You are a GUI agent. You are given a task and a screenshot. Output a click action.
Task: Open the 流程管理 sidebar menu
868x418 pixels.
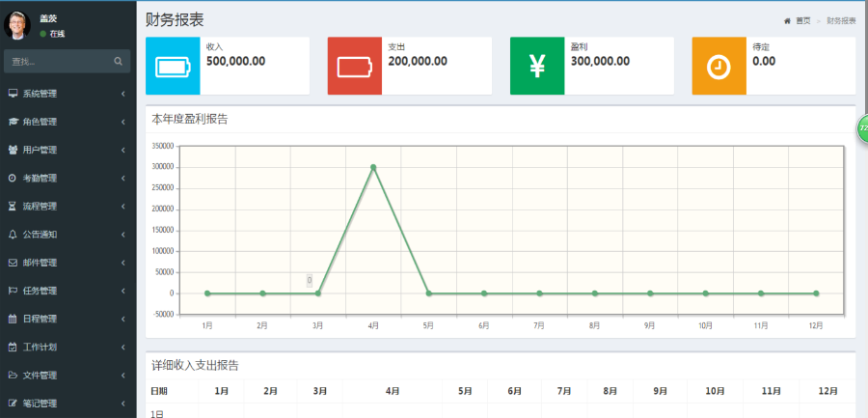coord(41,207)
